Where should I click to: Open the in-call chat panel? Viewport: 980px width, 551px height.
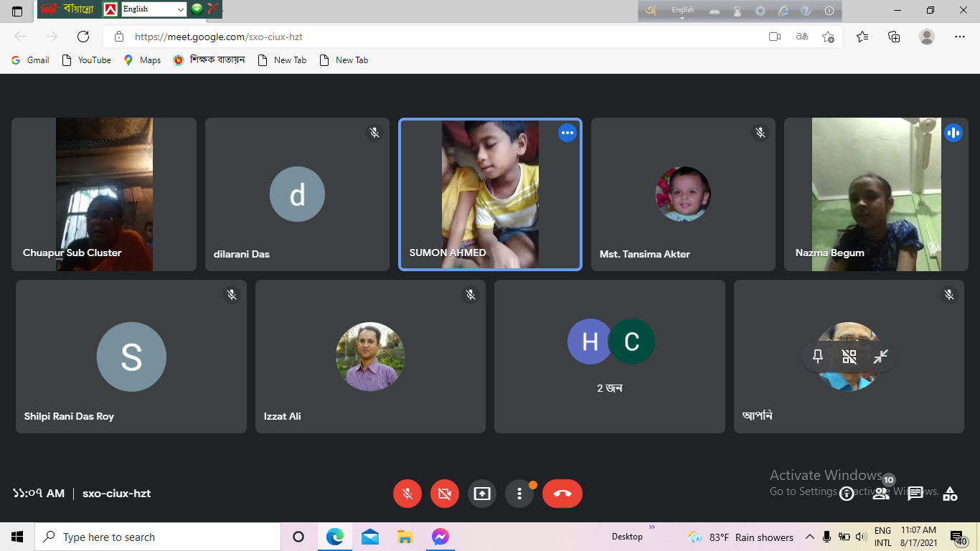(x=915, y=494)
